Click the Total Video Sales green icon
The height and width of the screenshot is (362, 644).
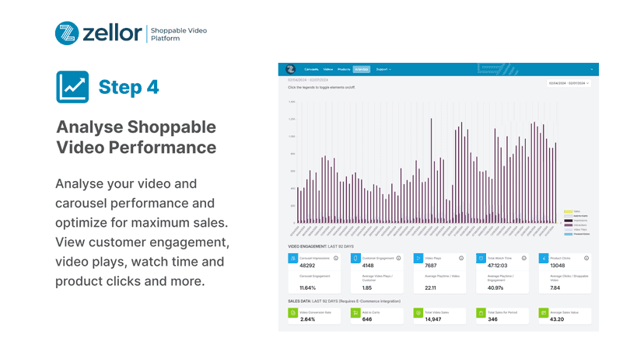[418, 313]
